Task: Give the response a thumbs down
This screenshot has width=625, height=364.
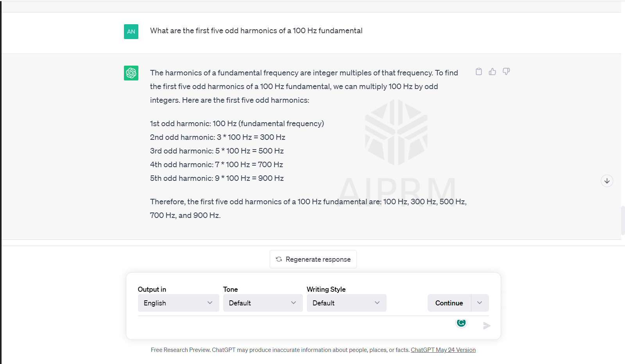Action: point(506,71)
